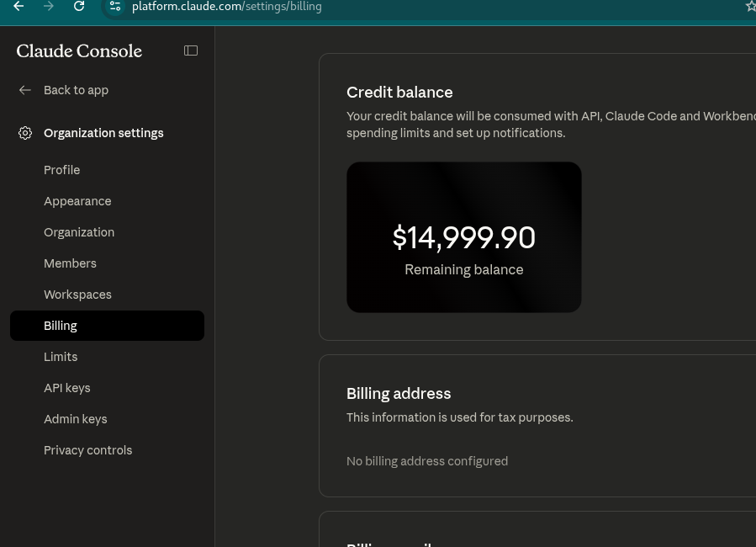756x547 pixels.
Task: Open Profile settings
Action: [x=61, y=170]
